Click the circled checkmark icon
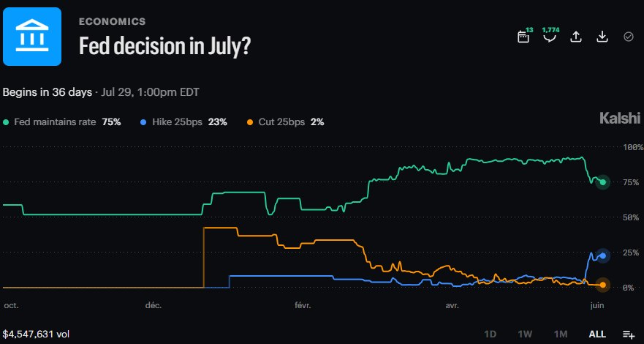644x344 pixels. tap(629, 37)
